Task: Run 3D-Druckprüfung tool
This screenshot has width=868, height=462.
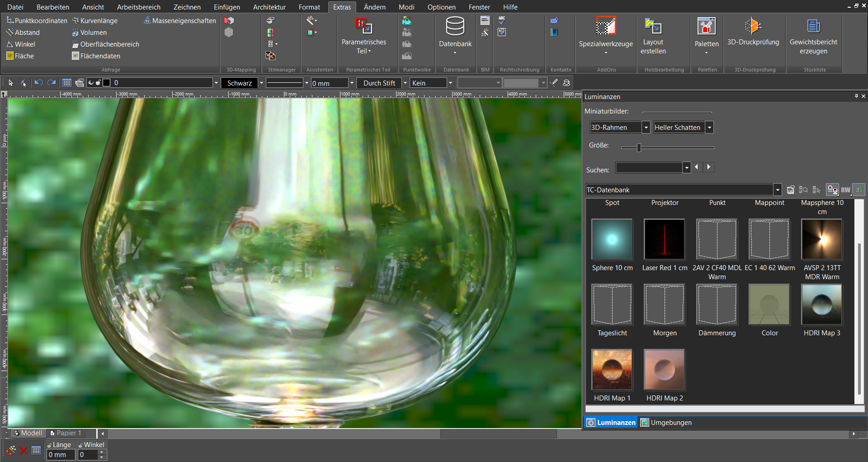Action: pyautogui.click(x=753, y=32)
